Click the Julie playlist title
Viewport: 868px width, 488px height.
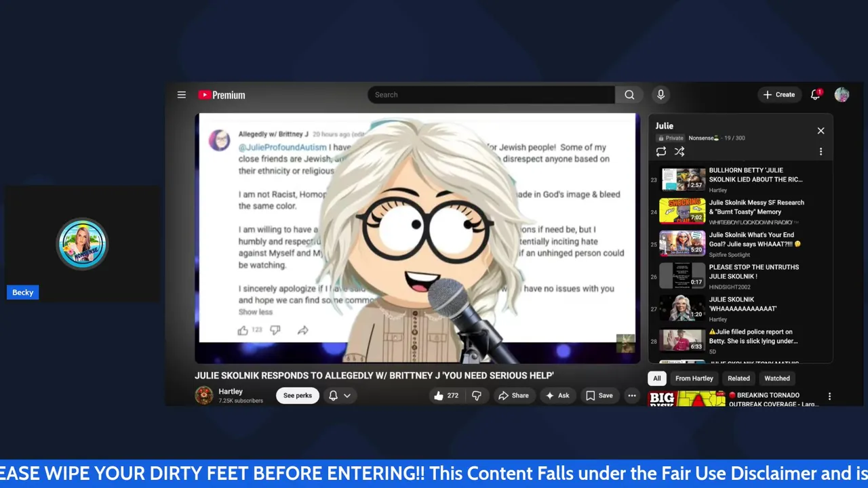click(665, 126)
